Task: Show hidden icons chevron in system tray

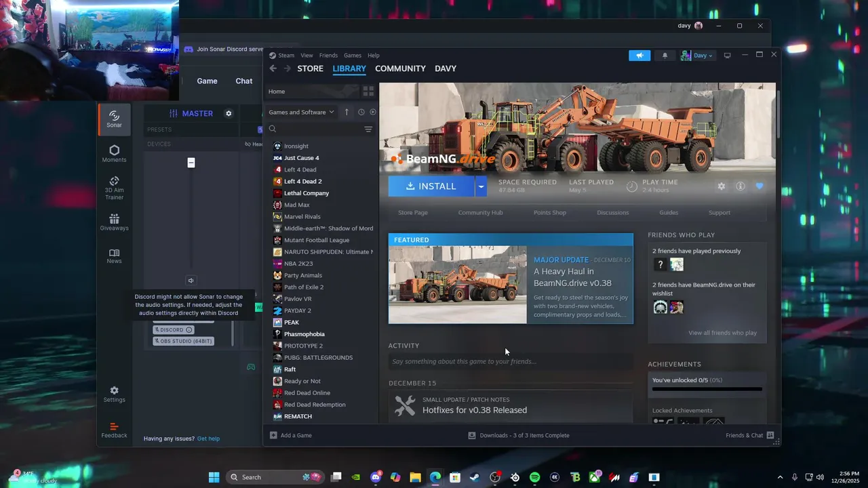Action: click(780, 477)
